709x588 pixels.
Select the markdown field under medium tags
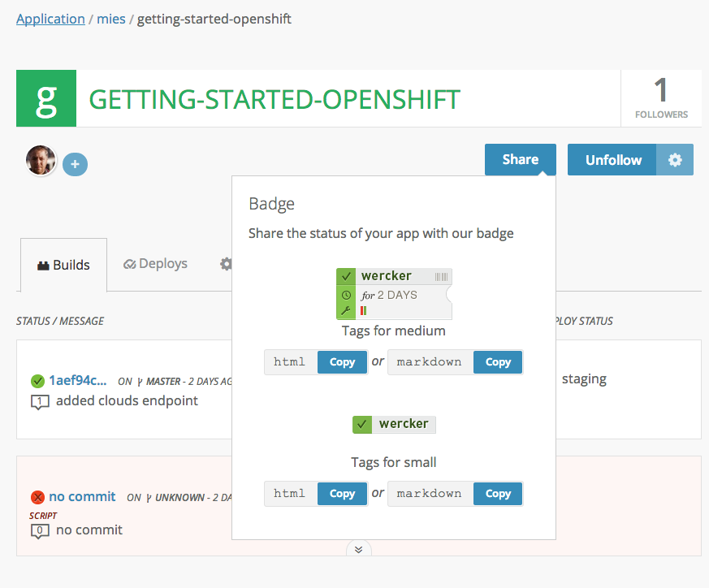click(430, 362)
